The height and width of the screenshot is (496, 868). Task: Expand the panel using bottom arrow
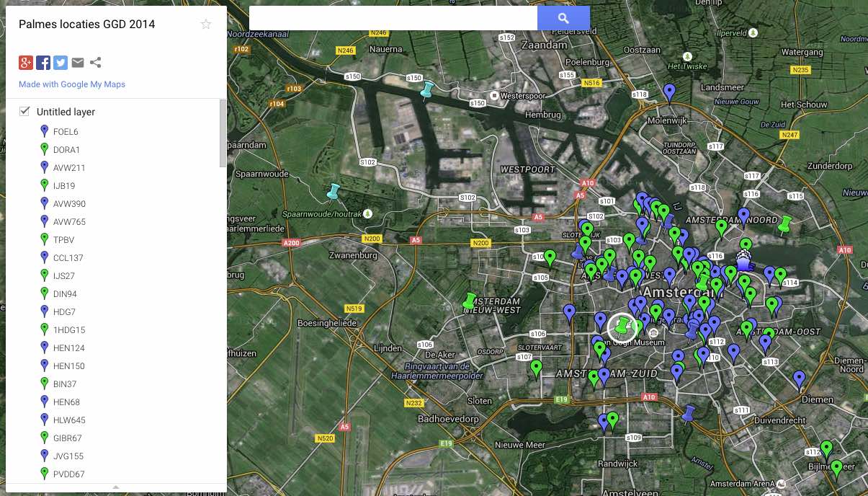pyautogui.click(x=116, y=488)
